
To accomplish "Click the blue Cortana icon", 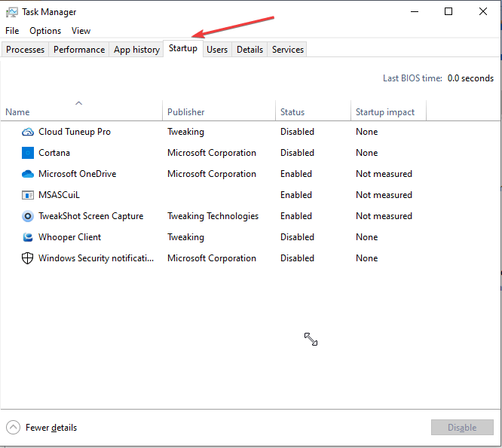I will point(28,153).
